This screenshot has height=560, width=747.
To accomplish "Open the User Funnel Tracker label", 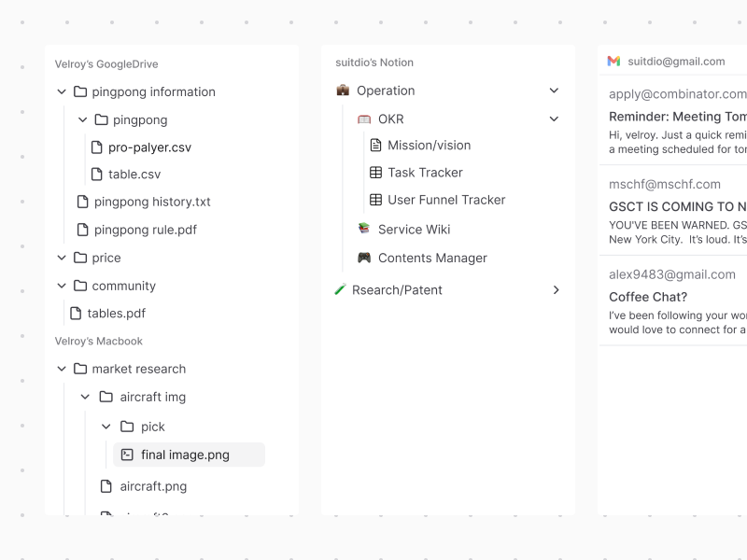I will 446,200.
